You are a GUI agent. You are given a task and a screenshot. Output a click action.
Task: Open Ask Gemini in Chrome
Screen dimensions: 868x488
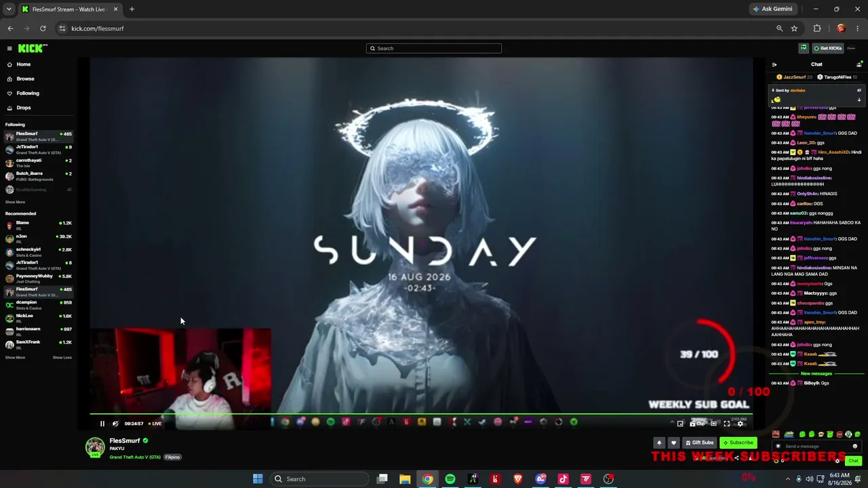pyautogui.click(x=772, y=9)
